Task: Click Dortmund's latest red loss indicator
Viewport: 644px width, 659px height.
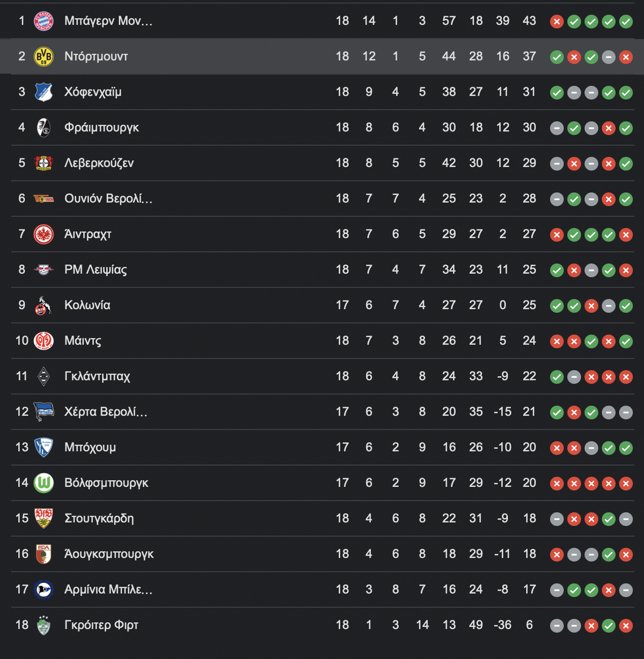Action: [626, 57]
